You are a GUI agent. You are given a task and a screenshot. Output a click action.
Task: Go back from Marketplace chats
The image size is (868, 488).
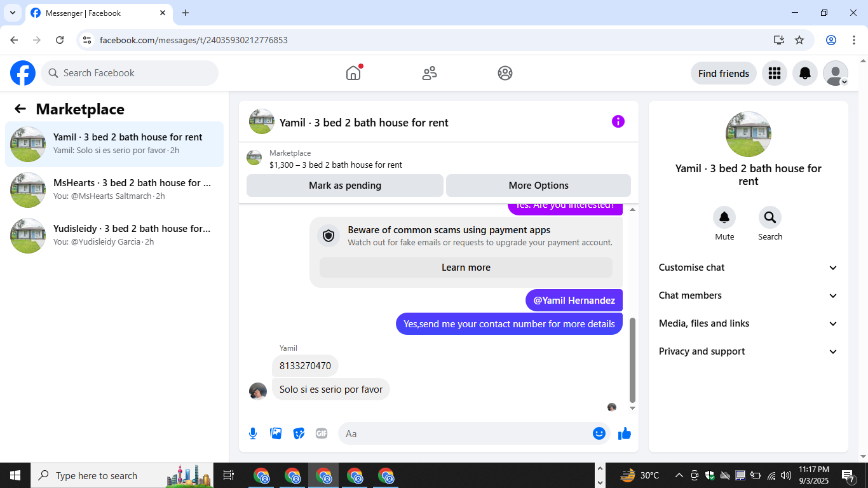[20, 109]
